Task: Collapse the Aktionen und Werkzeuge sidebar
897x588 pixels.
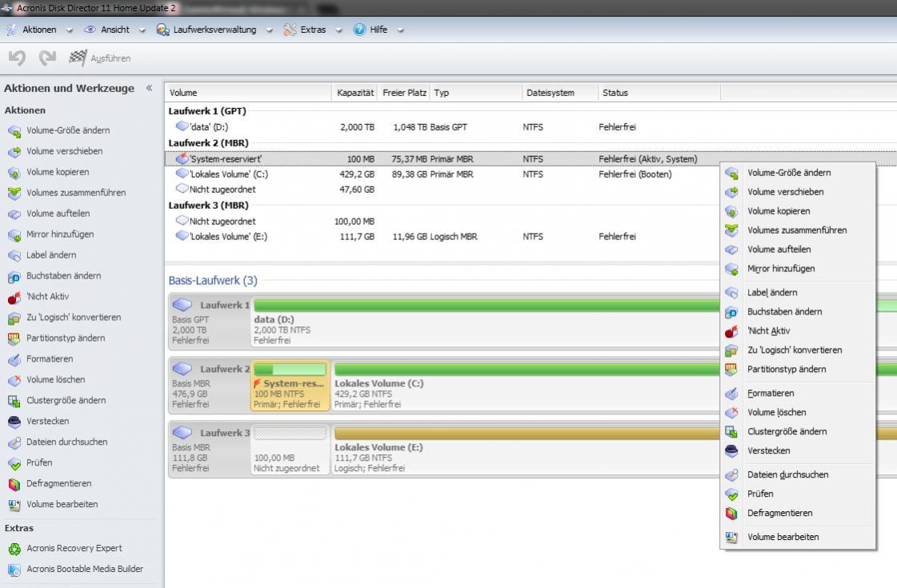Action: pos(150,88)
